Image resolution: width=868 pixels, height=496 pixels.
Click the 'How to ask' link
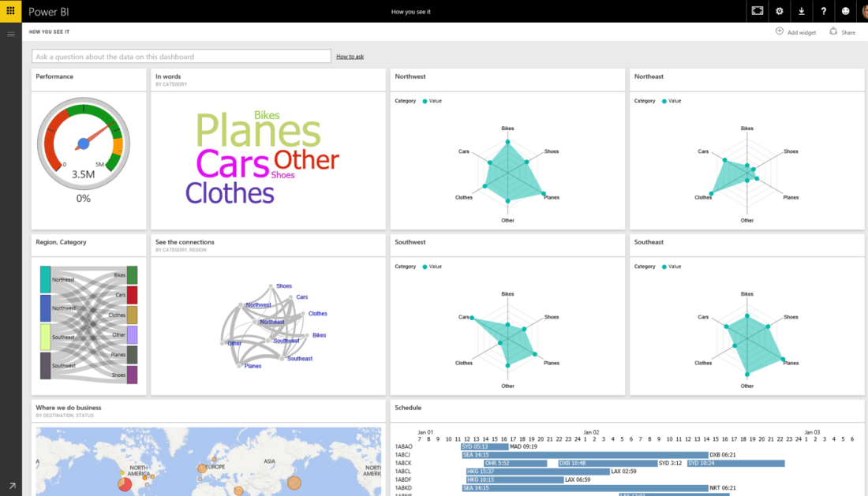tap(350, 57)
